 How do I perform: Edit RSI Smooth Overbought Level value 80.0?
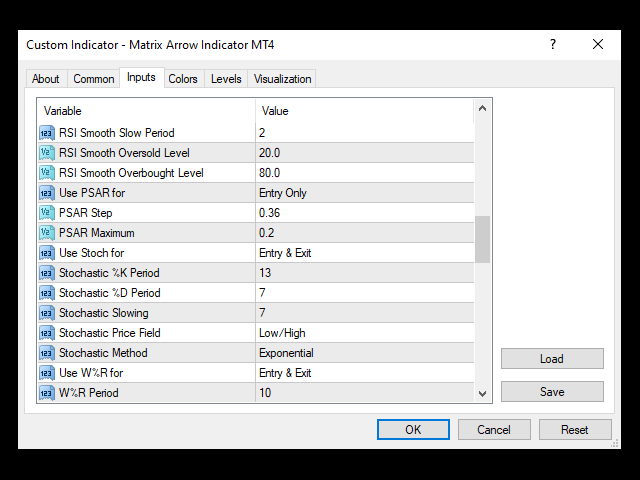click(x=365, y=173)
